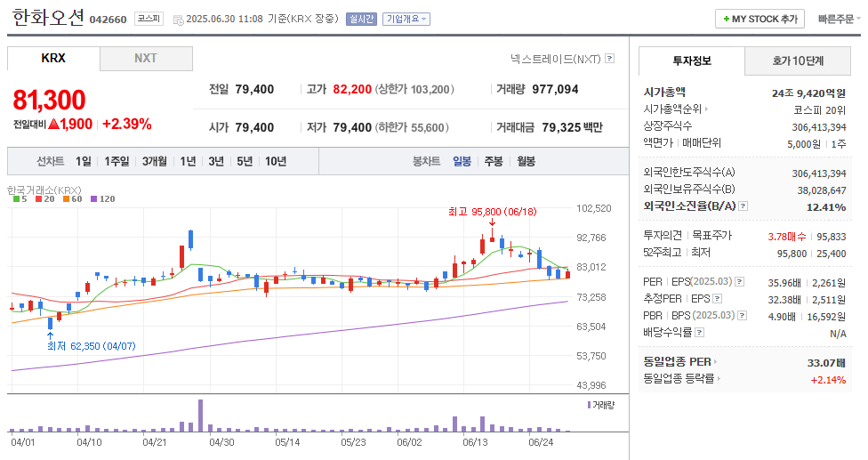Switch to the NXT tab
This screenshot has width=868, height=460.
click(x=146, y=58)
